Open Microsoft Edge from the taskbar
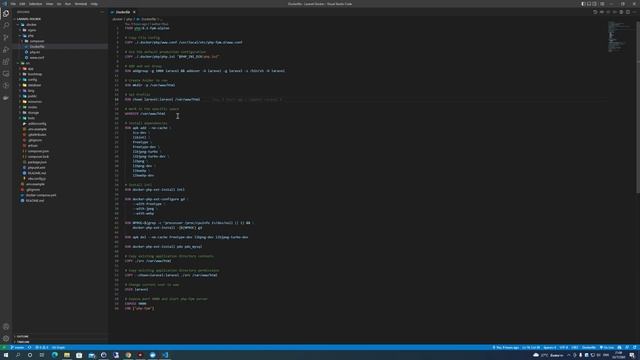Image resolution: width=640 pixels, height=360 pixels. point(54,355)
